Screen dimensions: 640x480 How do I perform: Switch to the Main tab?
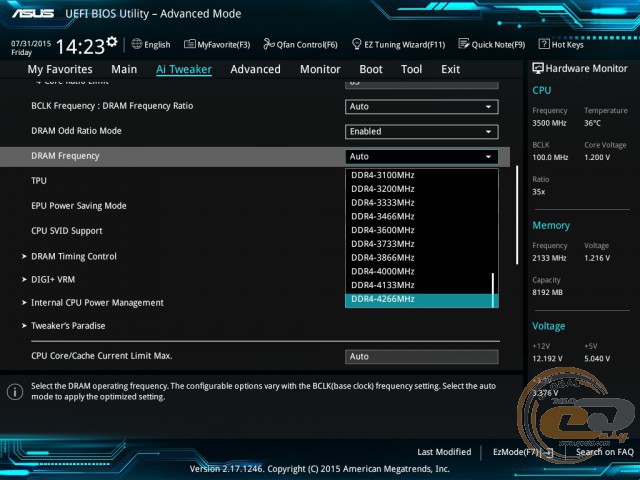(124, 69)
